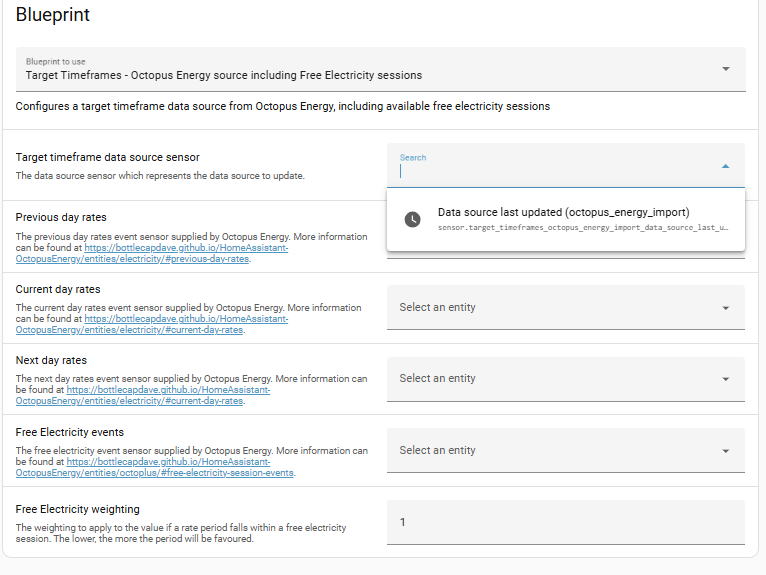Image resolution: width=766 pixels, height=575 pixels.
Task: Click the Current day rates dropdown arrow
Action: [725, 308]
